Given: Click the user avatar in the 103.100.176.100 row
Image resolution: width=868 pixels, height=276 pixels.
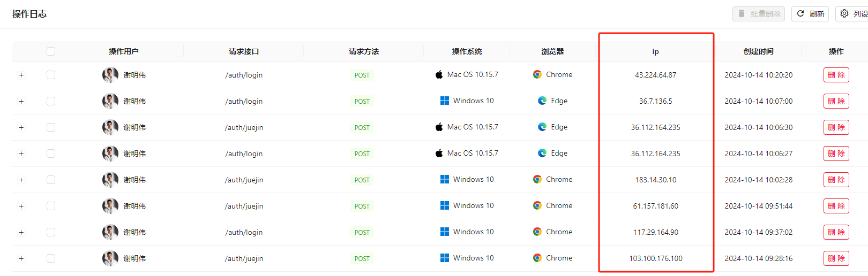Looking at the screenshot, I should tap(110, 258).
